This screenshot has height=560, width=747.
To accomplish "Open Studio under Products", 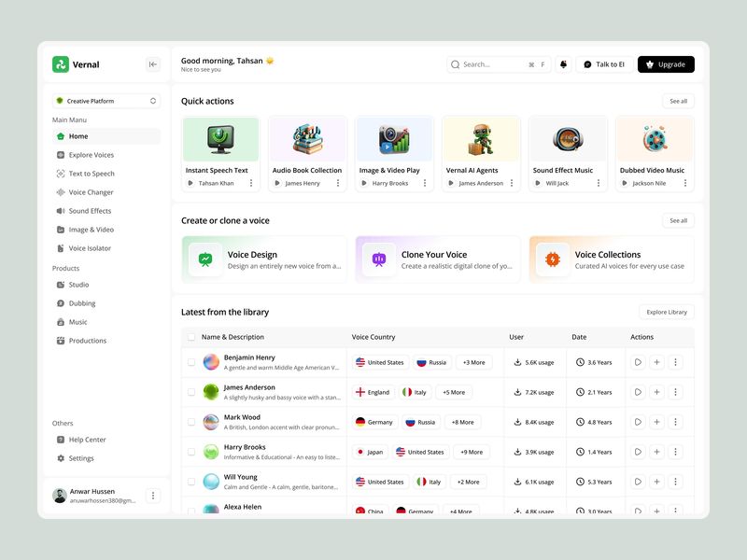I will [x=106, y=285].
